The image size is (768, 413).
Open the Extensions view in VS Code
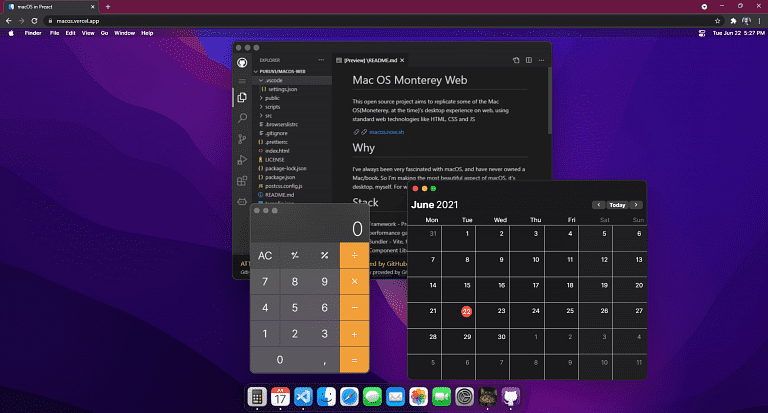(242, 181)
